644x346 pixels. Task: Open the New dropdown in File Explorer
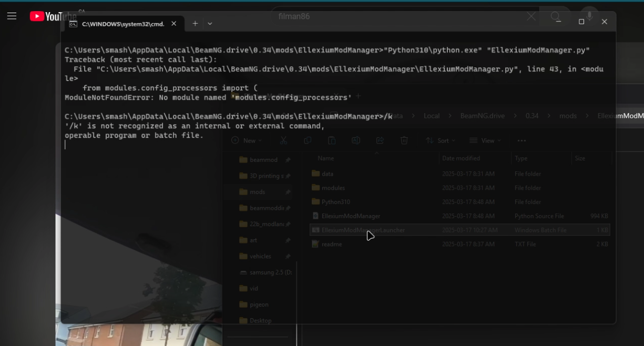(247, 140)
